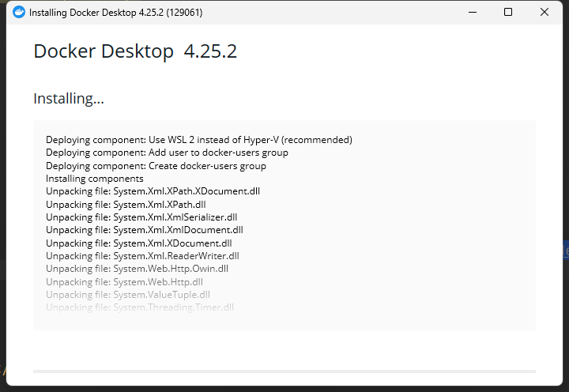Click the 'System.Xml.ReaderWriter.dll' log line
The image size is (569, 392).
coord(142,256)
